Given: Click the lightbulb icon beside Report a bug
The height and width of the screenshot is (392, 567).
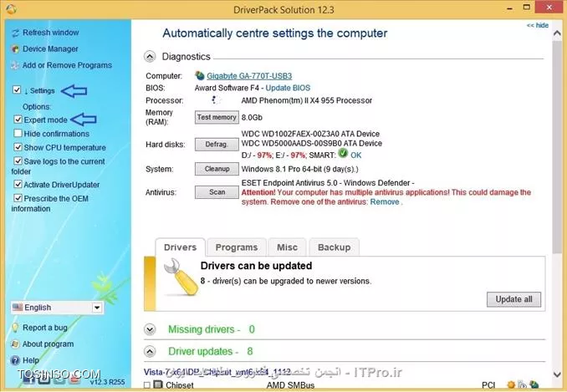Looking at the screenshot, I should pos(15,328).
